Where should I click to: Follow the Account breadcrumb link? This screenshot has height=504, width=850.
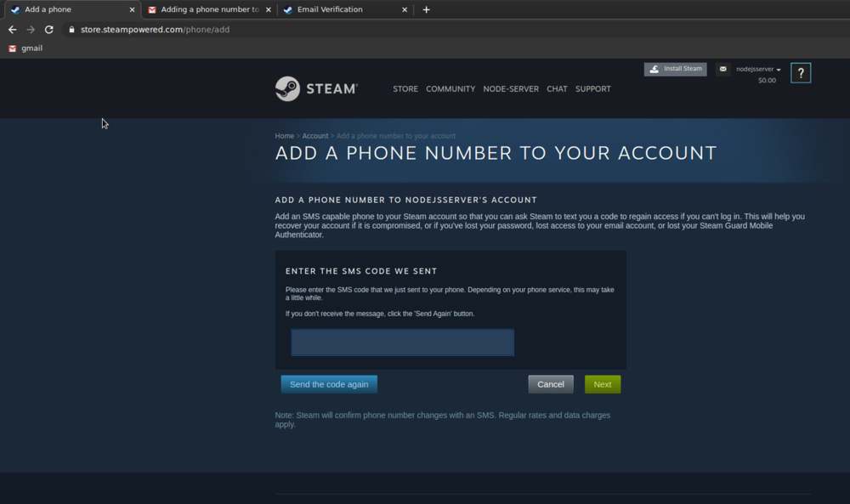pyautogui.click(x=314, y=136)
